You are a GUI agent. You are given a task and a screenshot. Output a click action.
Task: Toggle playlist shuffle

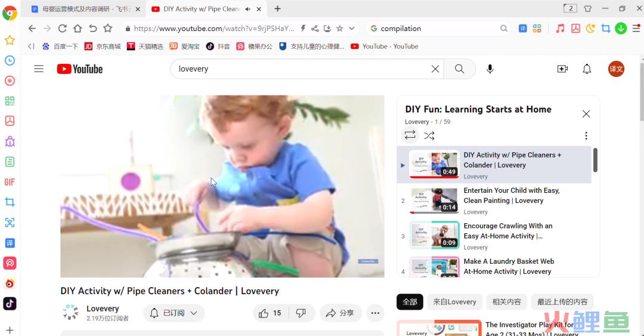click(x=429, y=135)
